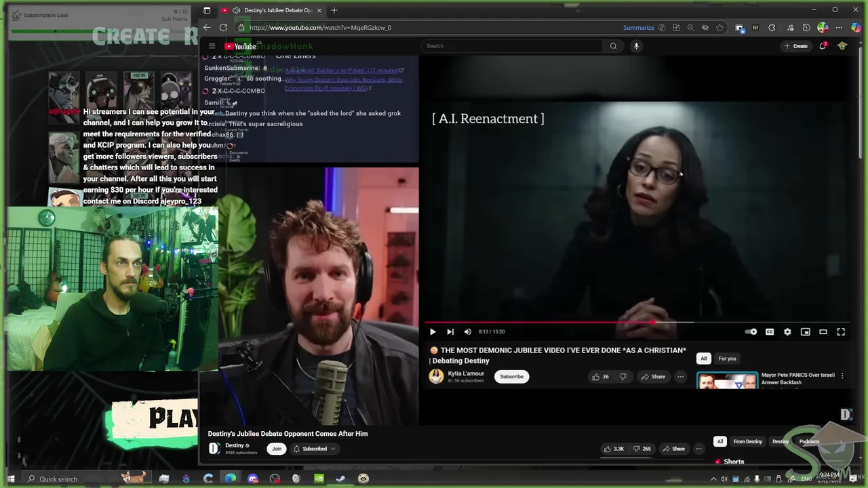This screenshot has height=488, width=868.
Task: Open Edge settings and more menu
Action: tap(839, 28)
